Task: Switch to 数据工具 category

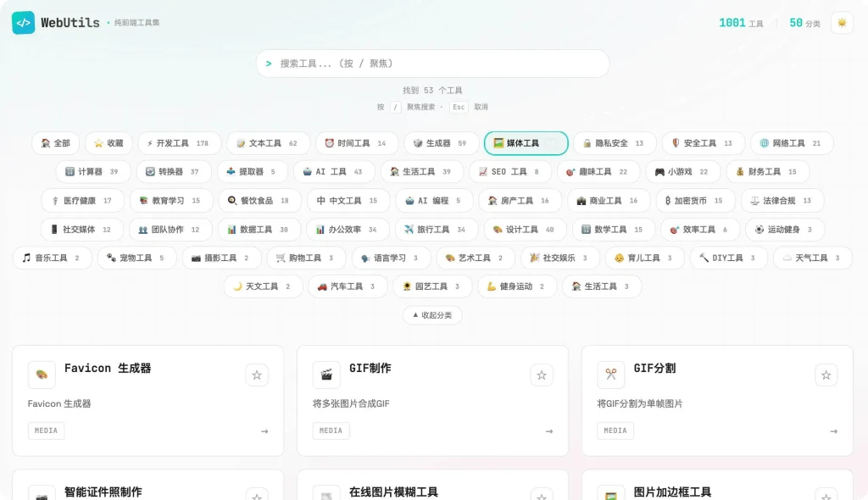Action: 259,229
